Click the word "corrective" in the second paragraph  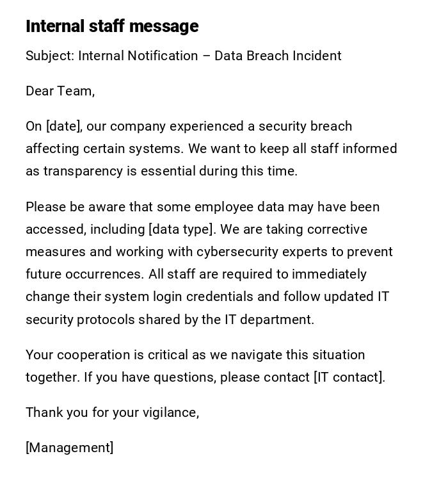[x=337, y=229]
